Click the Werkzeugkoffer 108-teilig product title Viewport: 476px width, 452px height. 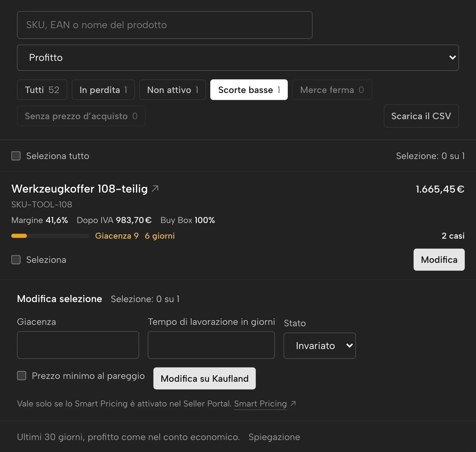tap(80, 189)
